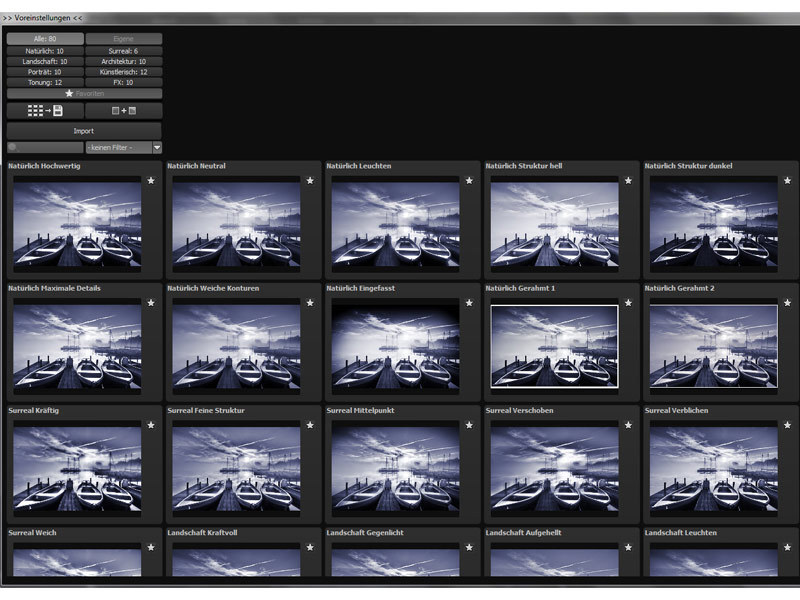Choose the Natürlich Maximale Details thumbnail
Image resolution: width=800 pixels, height=600 pixels.
(x=77, y=347)
